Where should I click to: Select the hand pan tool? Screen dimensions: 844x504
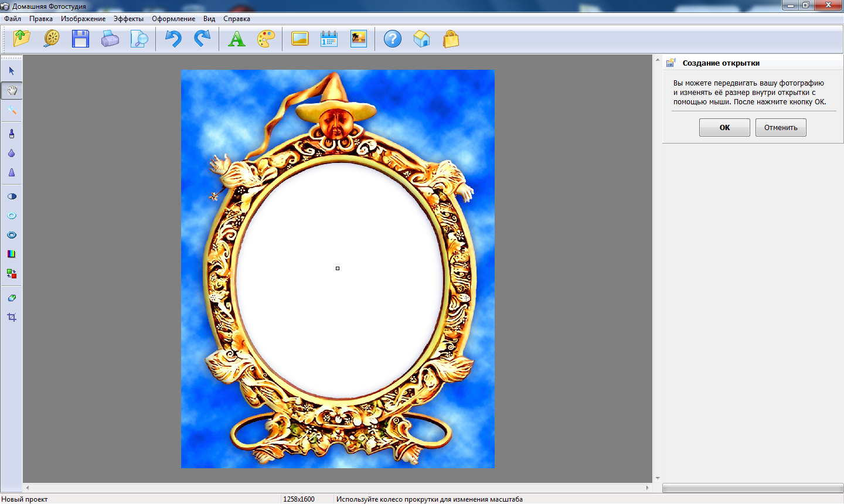(12, 90)
